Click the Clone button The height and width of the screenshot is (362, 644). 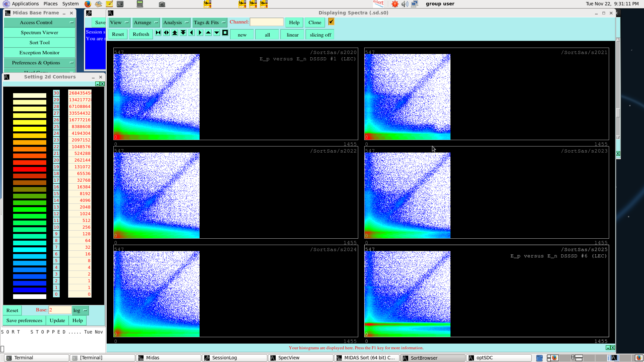pos(315,22)
